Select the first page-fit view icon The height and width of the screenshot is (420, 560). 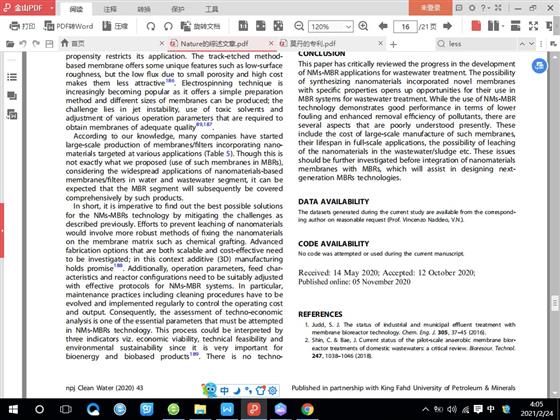click(x=243, y=26)
